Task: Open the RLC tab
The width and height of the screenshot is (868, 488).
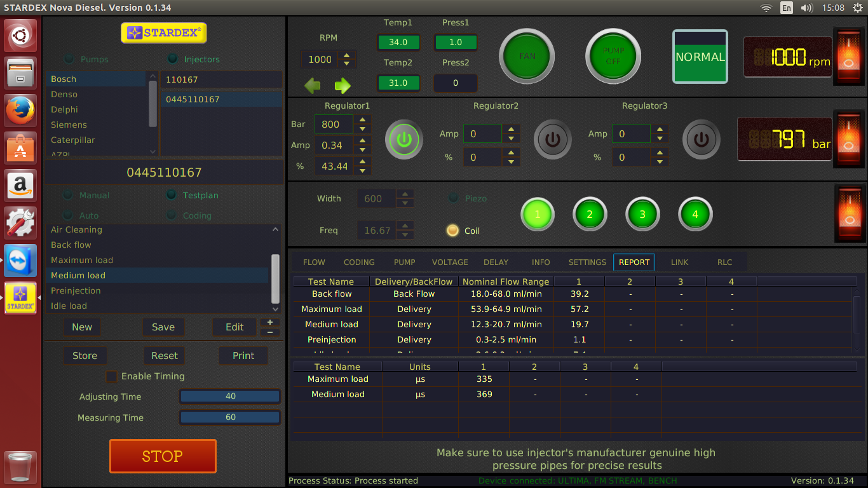Action: 724,262
